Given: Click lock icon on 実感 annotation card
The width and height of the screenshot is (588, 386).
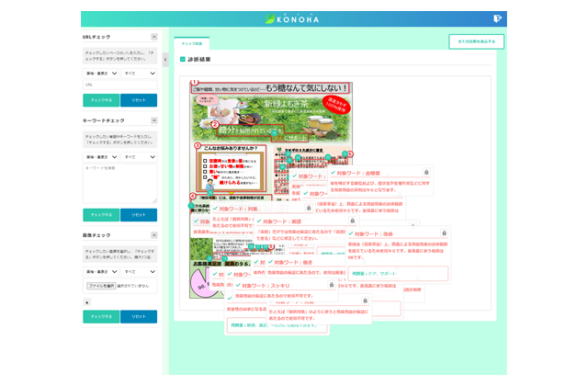Looking at the screenshot, I should point(352,221).
